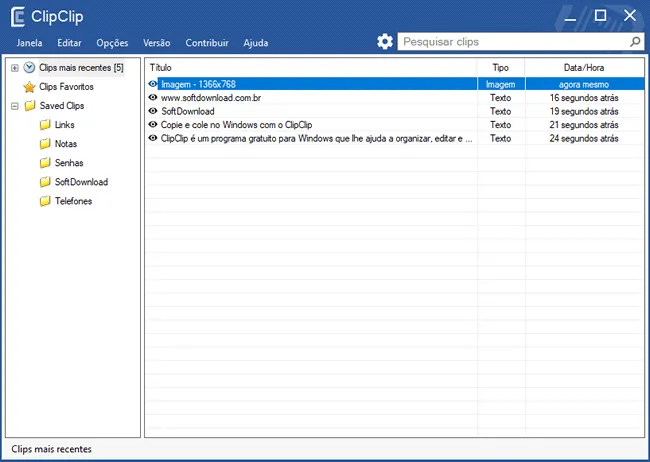This screenshot has width=650, height=462.
Task: Open the Senhas folder label
Action: pyautogui.click(x=69, y=163)
